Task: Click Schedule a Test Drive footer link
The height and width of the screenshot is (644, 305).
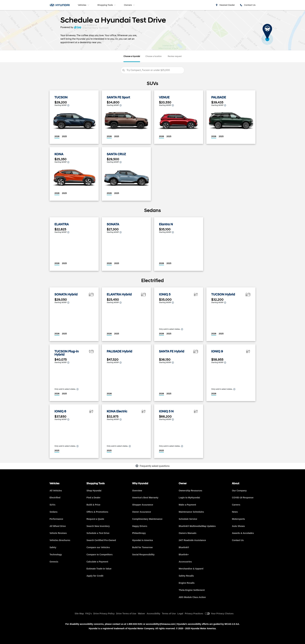Action: tap(98, 533)
